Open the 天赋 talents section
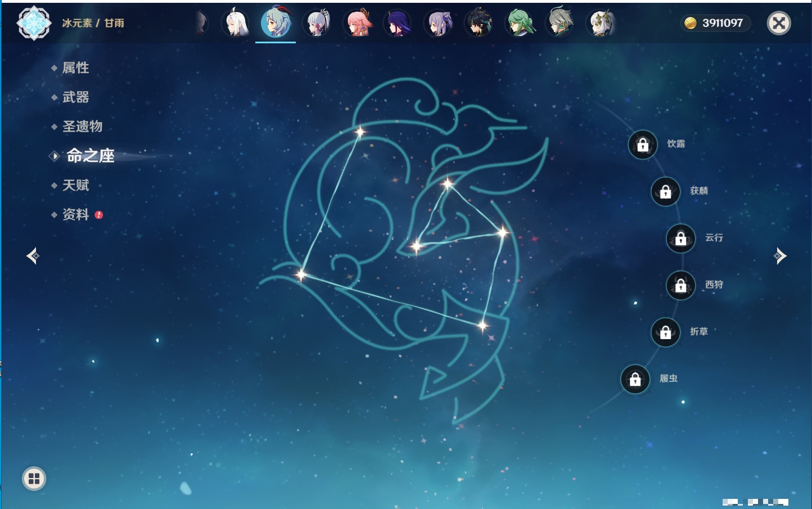The height and width of the screenshot is (509, 812). point(75,185)
